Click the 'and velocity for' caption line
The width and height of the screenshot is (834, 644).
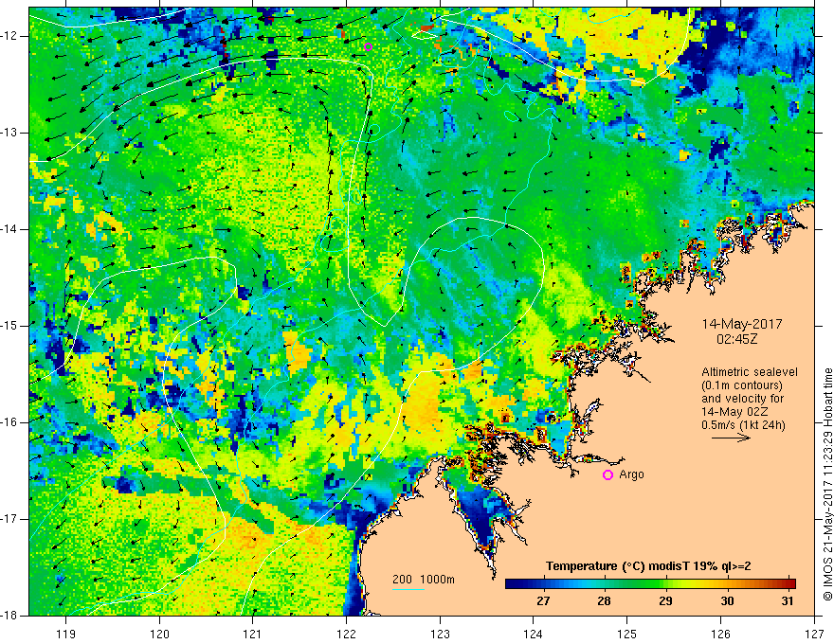coord(742,399)
